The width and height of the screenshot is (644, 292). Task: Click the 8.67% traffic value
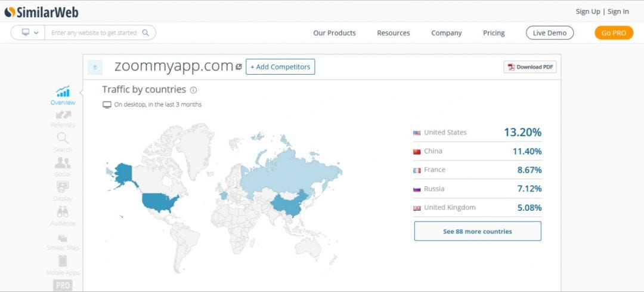coord(529,170)
